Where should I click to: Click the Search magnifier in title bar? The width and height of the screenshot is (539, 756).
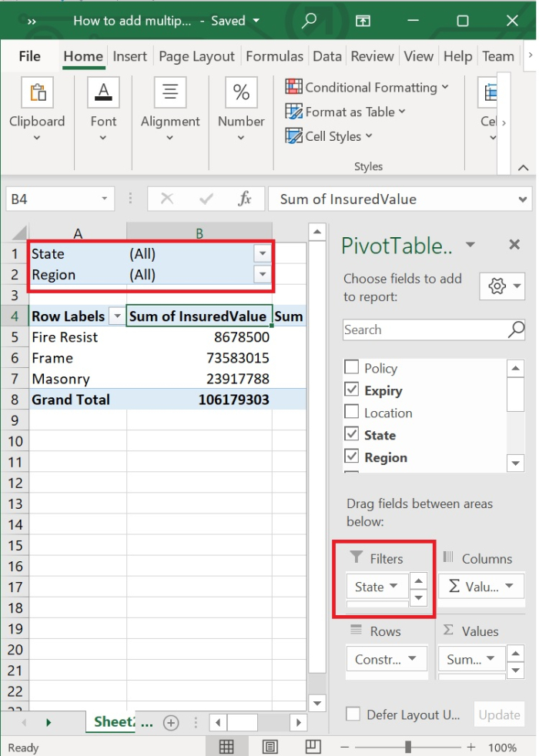[x=310, y=21]
